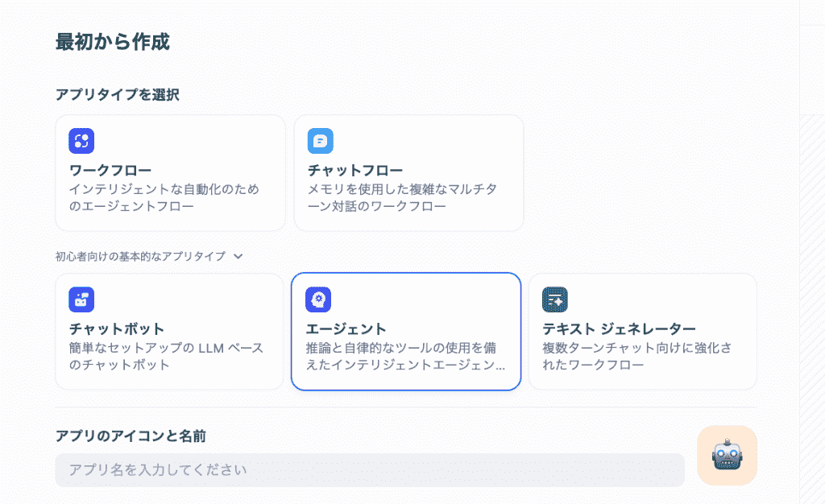Screen dimensions: 825x504
Task: Click the テキスト ジェネレーター description text
Action: [x=639, y=357]
